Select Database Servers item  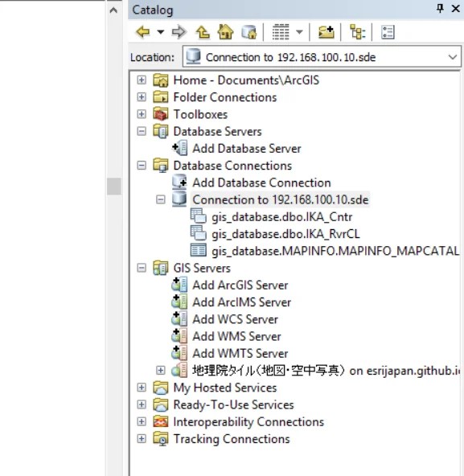pyautogui.click(x=217, y=131)
